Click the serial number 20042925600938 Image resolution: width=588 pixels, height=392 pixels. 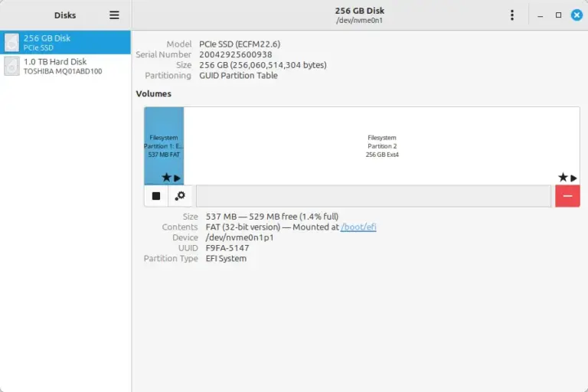[x=236, y=54]
